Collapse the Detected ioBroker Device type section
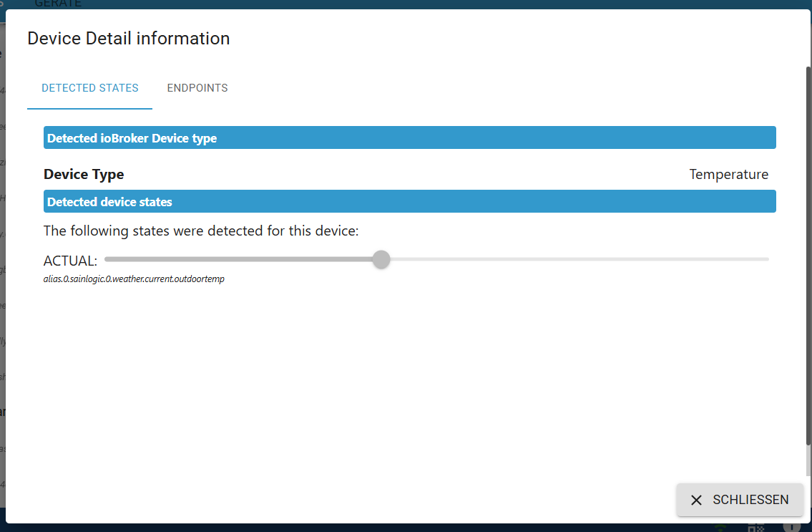This screenshot has width=812, height=532. [410, 137]
